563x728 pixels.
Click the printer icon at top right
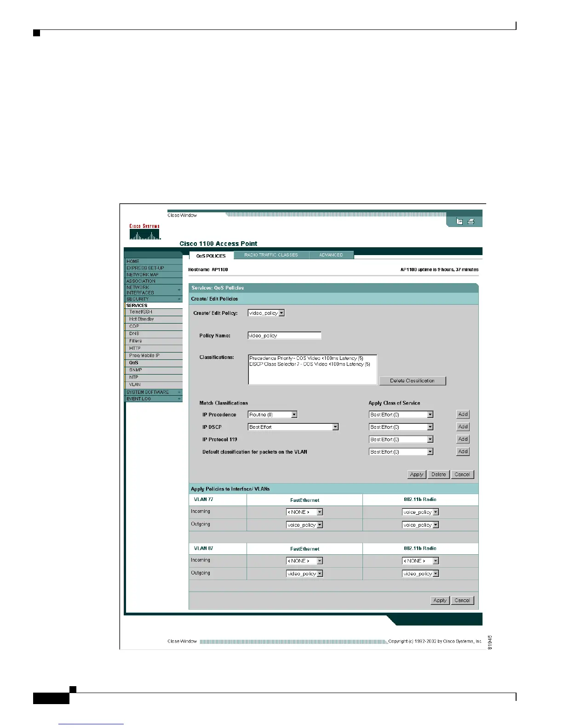[x=471, y=221]
